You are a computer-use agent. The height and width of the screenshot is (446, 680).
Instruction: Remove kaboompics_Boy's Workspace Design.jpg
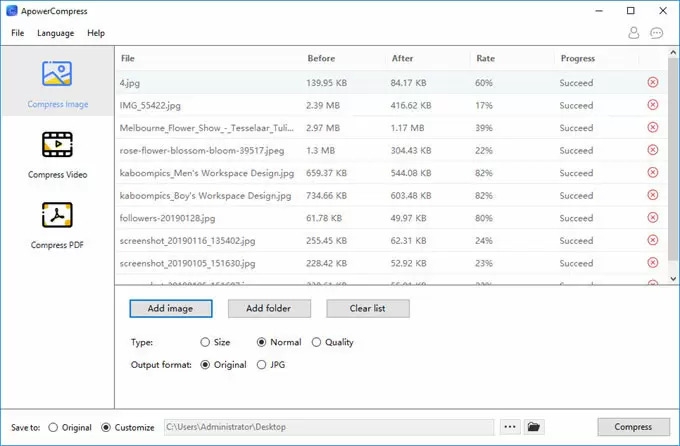(653, 195)
